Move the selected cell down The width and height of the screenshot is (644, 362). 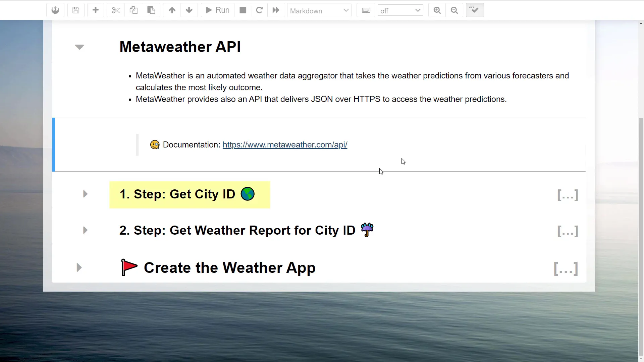(189, 10)
